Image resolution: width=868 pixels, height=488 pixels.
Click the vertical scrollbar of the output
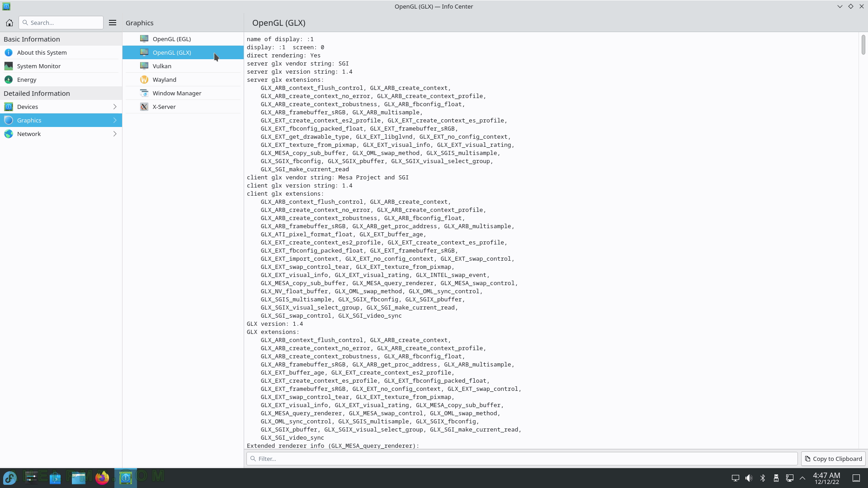(863, 45)
